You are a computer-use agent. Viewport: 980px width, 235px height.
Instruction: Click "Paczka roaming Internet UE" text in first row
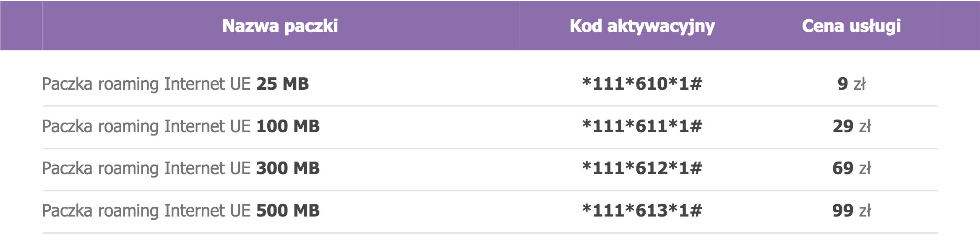146,84
